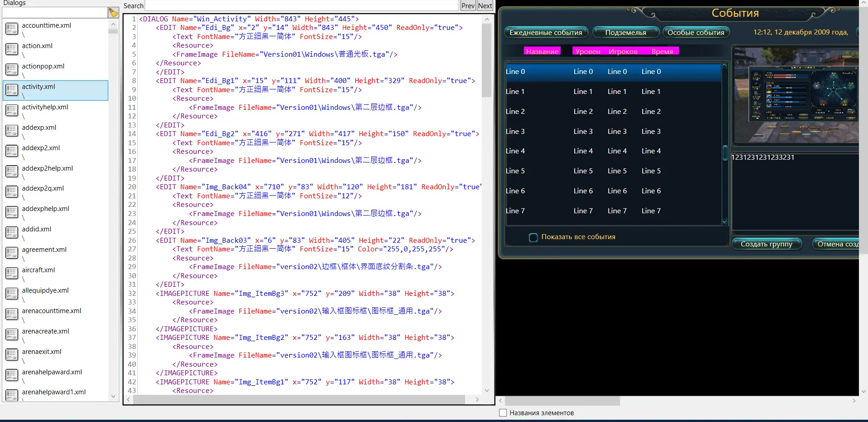Switch to the Подземелья tab
Screen dimensions: 868x422
click(x=626, y=33)
